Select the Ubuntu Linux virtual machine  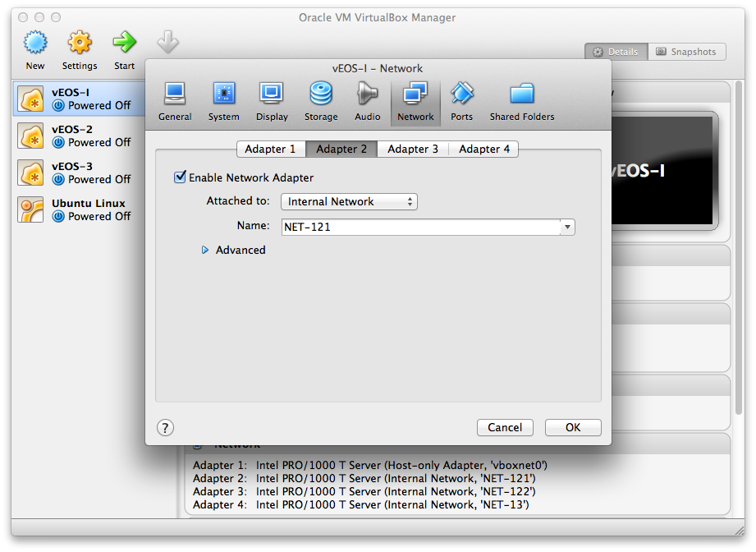click(80, 209)
